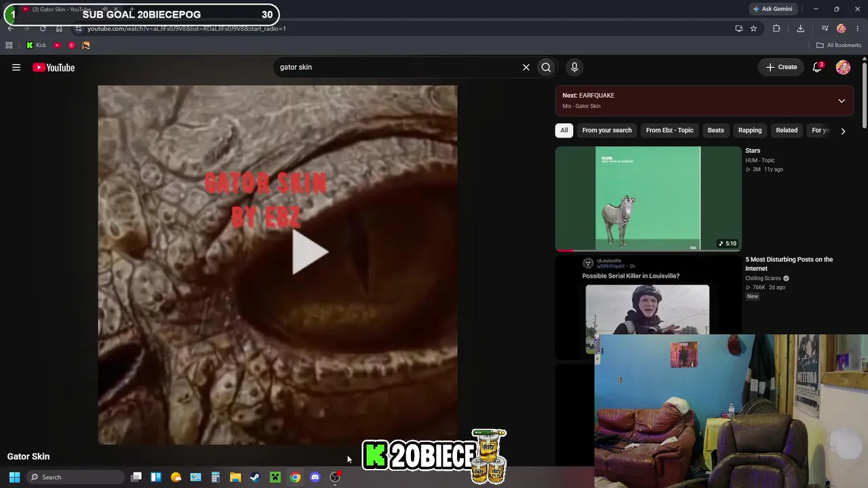Bookmark this page with the star
This screenshot has width=868, height=488.
[x=753, y=28]
